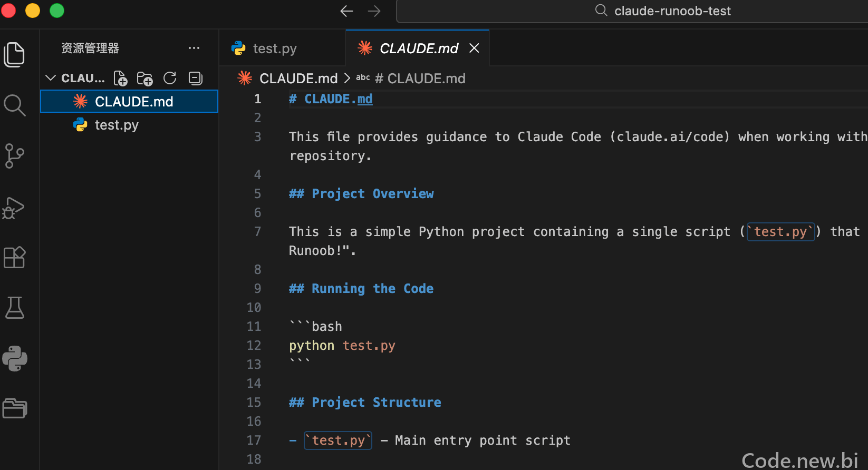Click the breadcrumb chevron separator
The width and height of the screenshot is (868, 470).
pyautogui.click(x=347, y=79)
